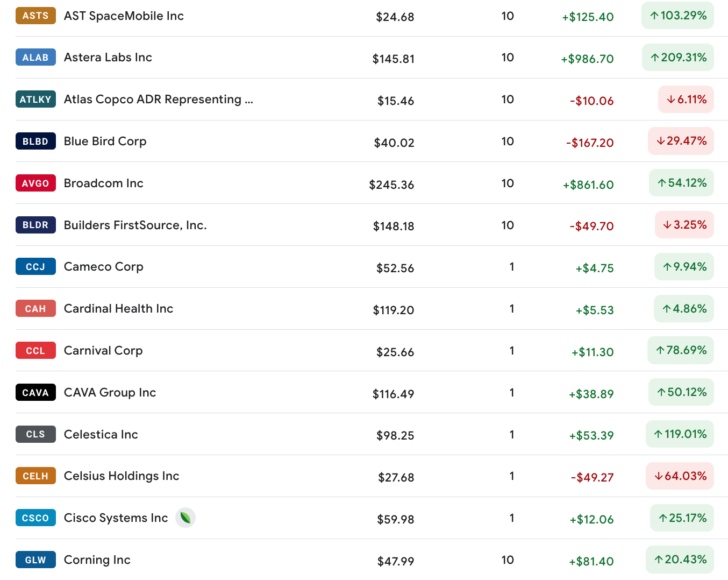The width and height of the screenshot is (728, 580).
Task: Click the $116.49 price for CAVA Group
Action: tap(394, 394)
